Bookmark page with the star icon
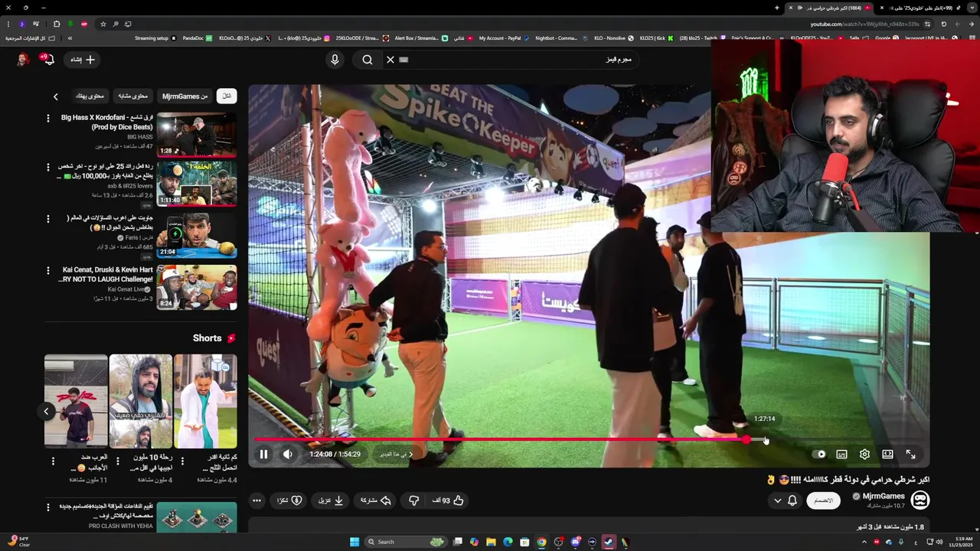This screenshot has height=551, width=980. 103,24
